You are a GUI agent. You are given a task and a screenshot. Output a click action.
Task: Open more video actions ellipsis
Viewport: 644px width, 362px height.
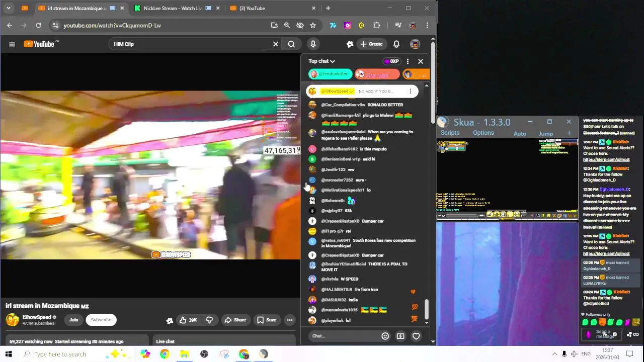290,320
